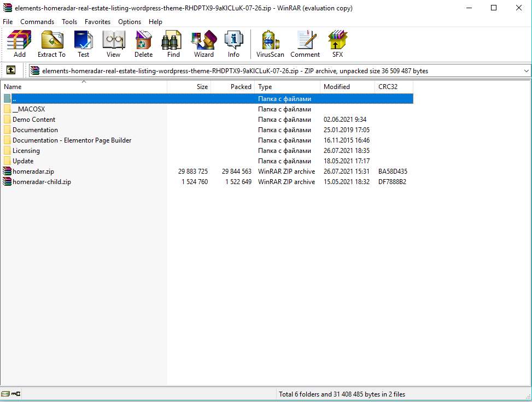Image resolution: width=532 pixels, height=402 pixels.
Task: Open the Commands menu
Action: pyautogui.click(x=37, y=22)
